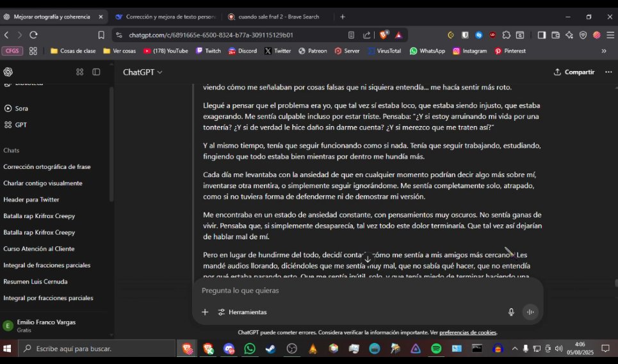Open the extensions puzzle icon
618x364 pixels.
pos(506,35)
